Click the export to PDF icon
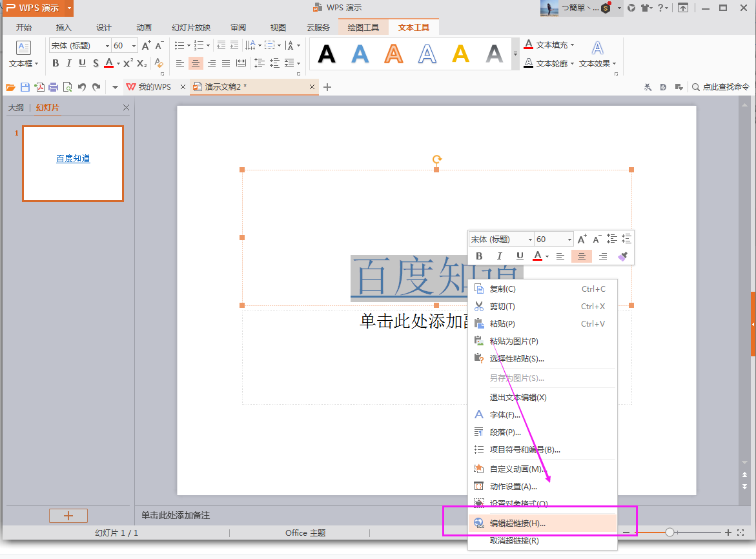756x559 pixels. point(39,87)
